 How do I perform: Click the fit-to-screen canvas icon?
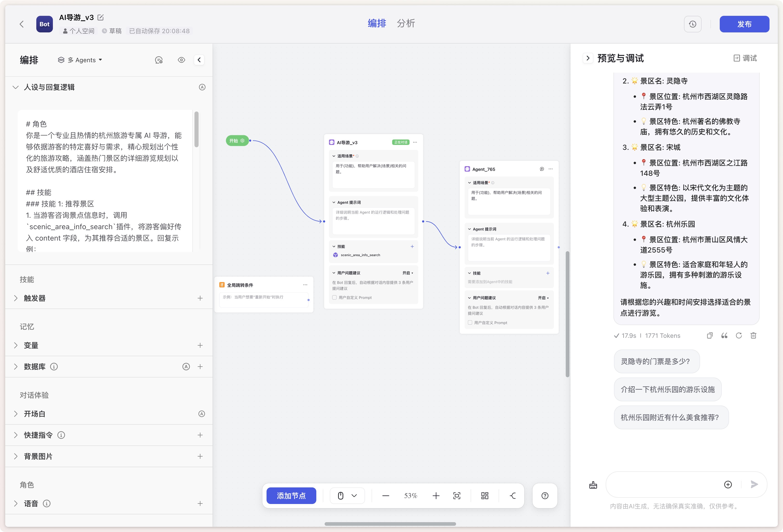pos(457,496)
